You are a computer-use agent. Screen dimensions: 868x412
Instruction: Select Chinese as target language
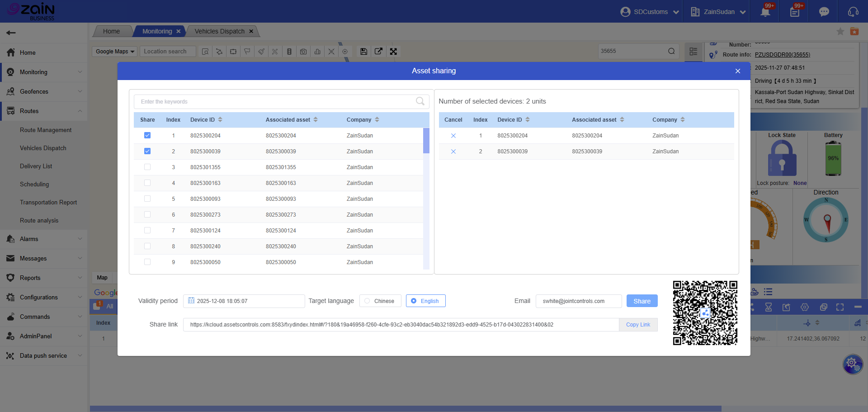(x=368, y=301)
